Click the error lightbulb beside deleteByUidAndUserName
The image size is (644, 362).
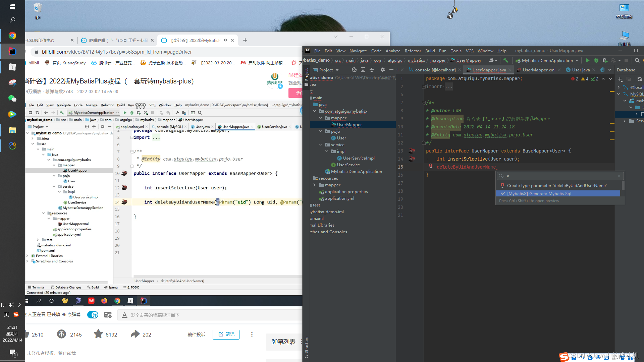click(x=430, y=166)
